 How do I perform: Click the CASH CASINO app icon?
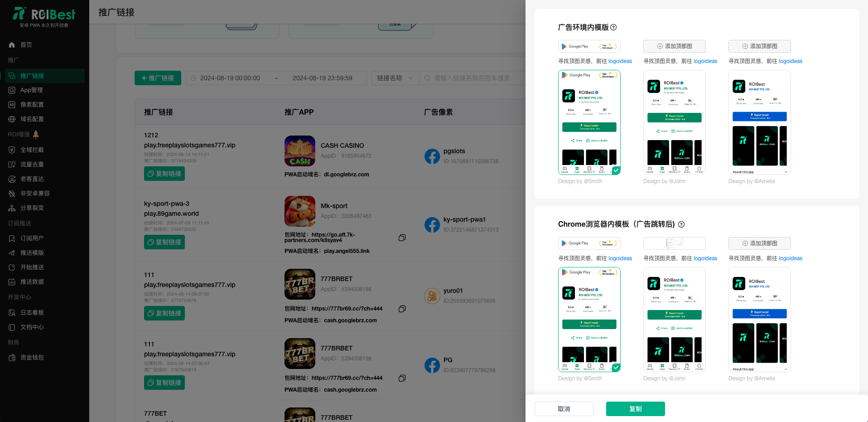coord(300,151)
